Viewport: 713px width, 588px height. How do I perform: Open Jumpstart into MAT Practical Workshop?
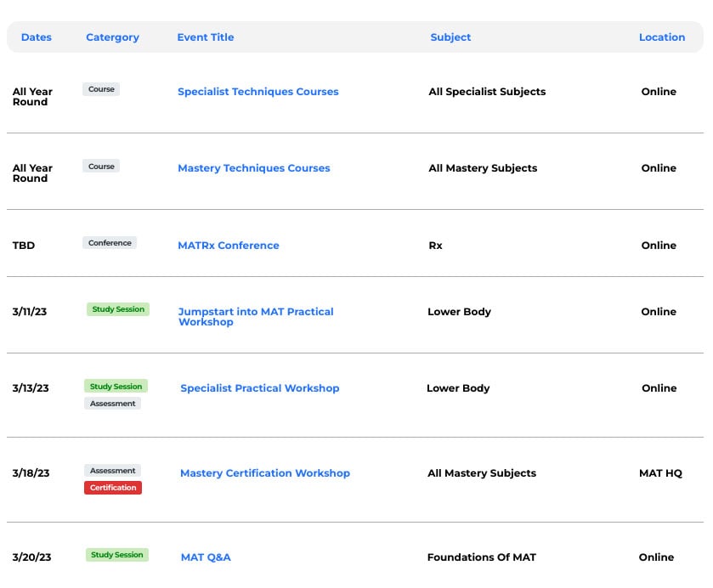(256, 316)
